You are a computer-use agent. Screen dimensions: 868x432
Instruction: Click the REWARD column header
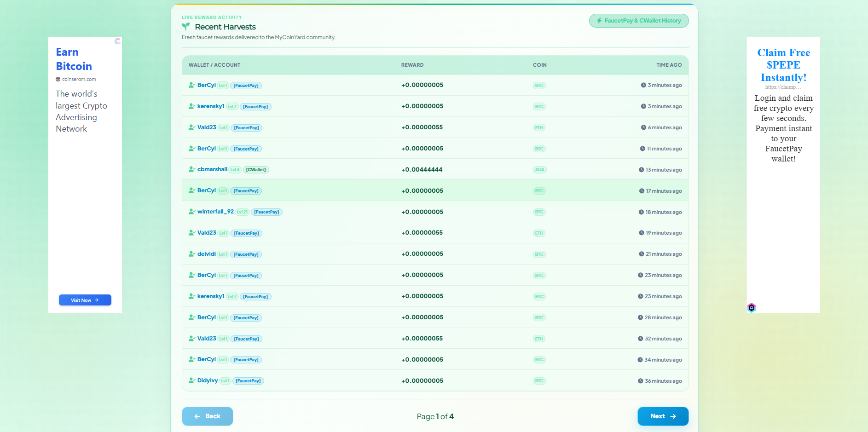pyautogui.click(x=412, y=65)
